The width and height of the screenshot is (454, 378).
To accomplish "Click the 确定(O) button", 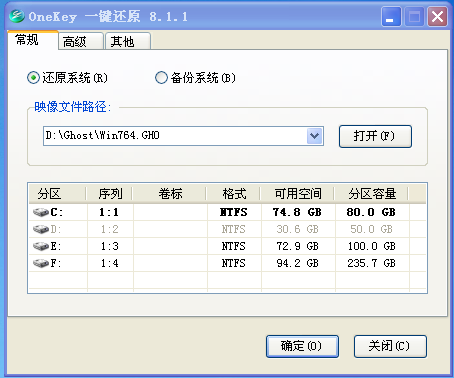I will (x=302, y=346).
